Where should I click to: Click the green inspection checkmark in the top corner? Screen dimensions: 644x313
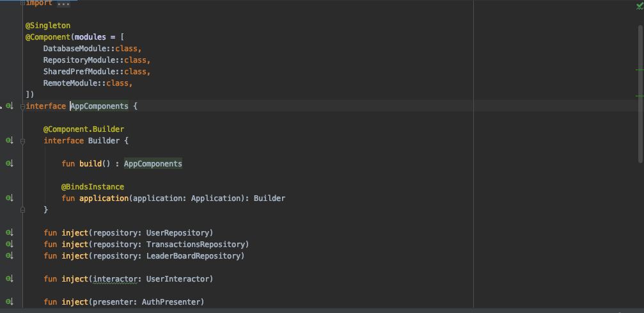pos(640,6)
